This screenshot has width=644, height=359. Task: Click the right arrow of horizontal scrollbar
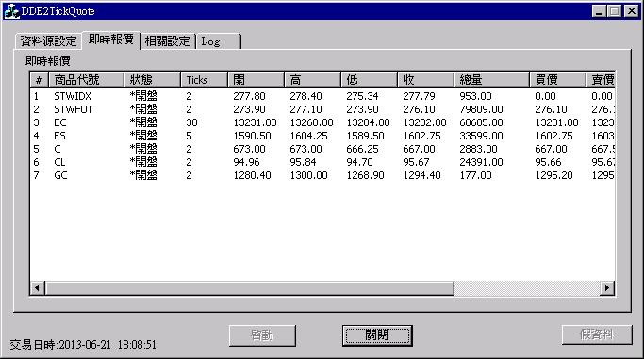[607, 288]
